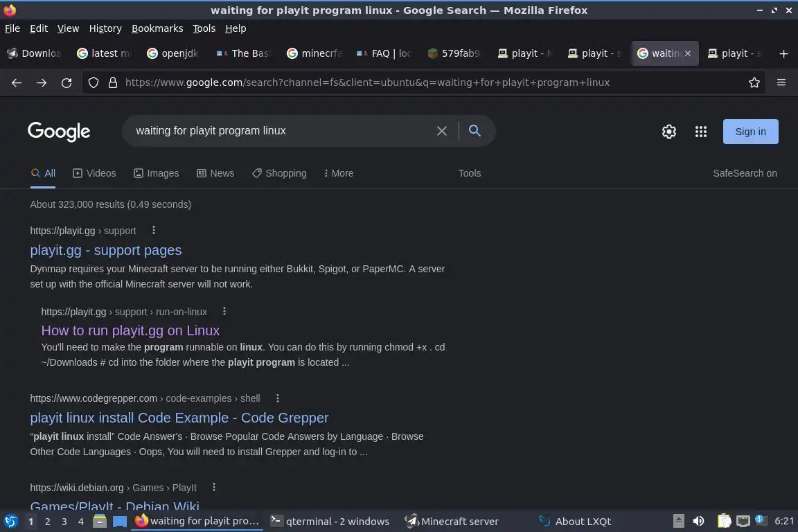Image resolution: width=798 pixels, height=532 pixels.
Task: Open How to run playit.gg on Linux
Action: (x=130, y=330)
